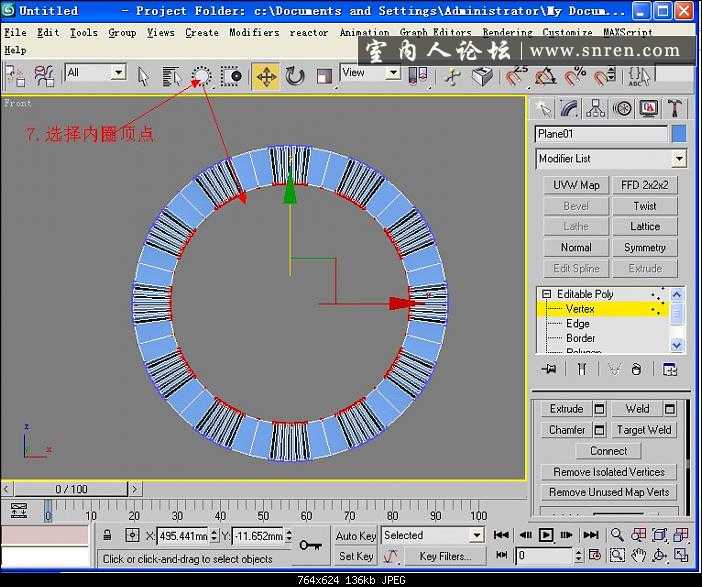Screen dimensions: 702x587
Task: Collapse the Editable Poly tree
Action: coord(546,295)
